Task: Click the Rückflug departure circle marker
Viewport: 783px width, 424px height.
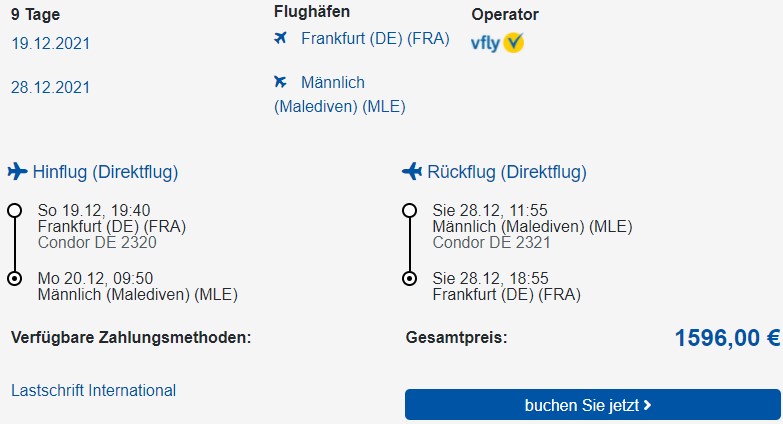Action: (x=409, y=210)
